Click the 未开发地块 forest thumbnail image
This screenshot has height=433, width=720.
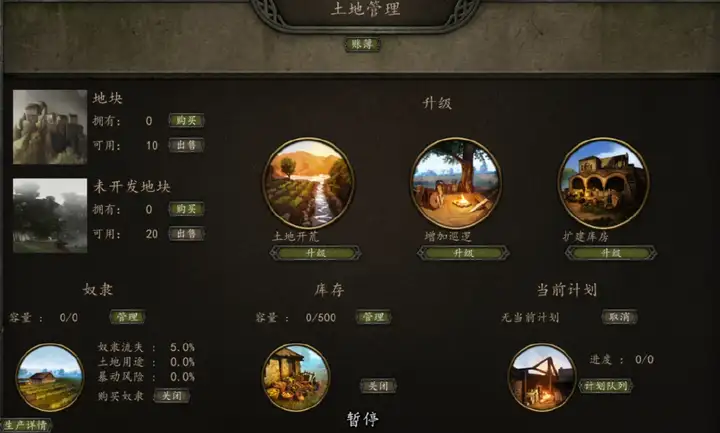coord(50,215)
